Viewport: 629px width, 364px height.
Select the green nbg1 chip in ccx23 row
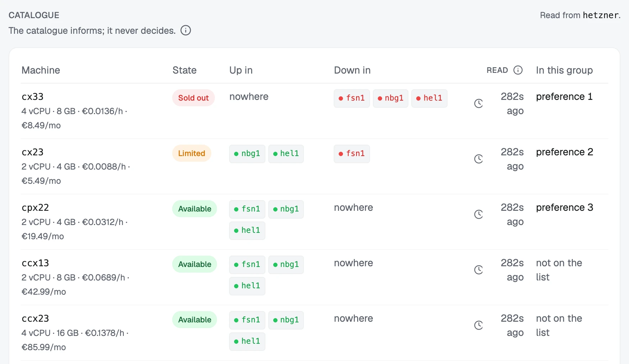point(286,320)
